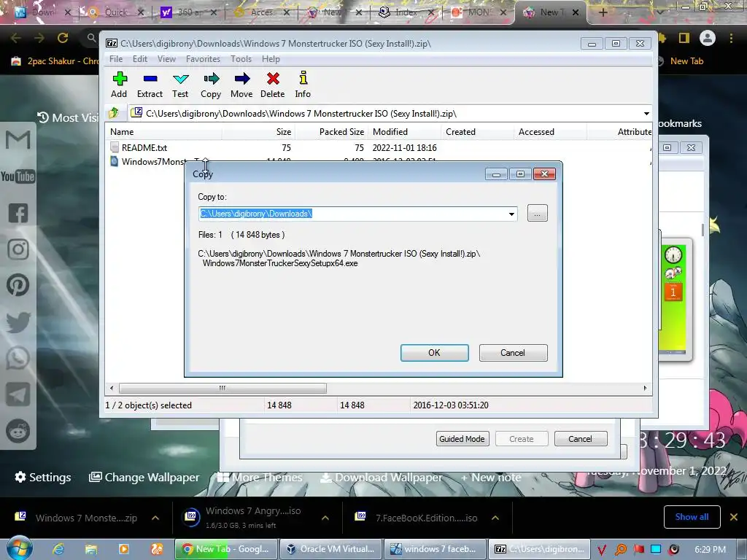Open the new tab Settings link
This screenshot has height=560, width=747.
tap(43, 477)
